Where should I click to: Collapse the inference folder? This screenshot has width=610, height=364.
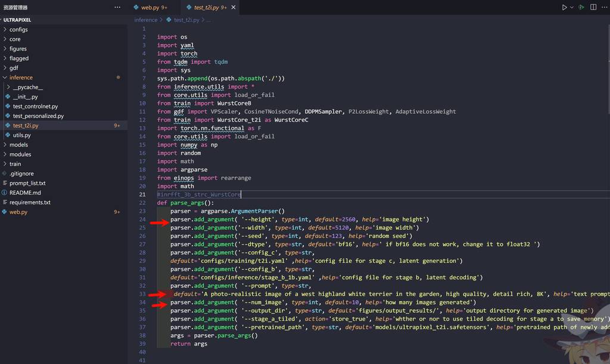pyautogui.click(x=21, y=77)
